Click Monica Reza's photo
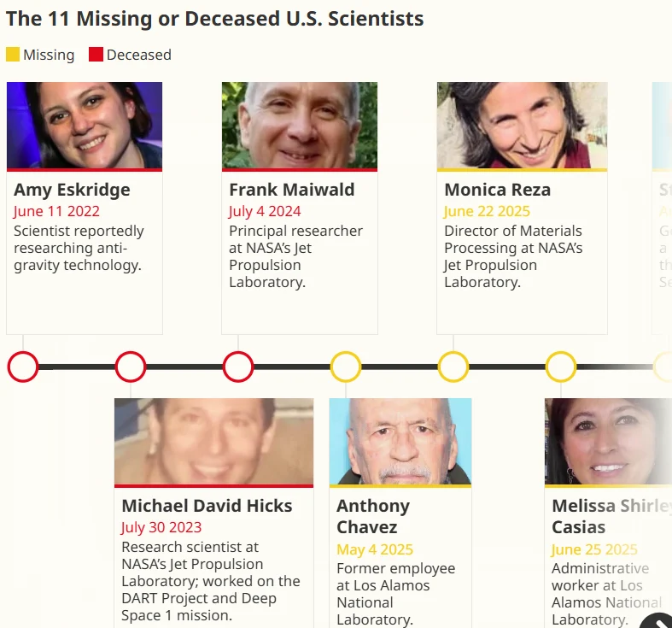 point(522,125)
